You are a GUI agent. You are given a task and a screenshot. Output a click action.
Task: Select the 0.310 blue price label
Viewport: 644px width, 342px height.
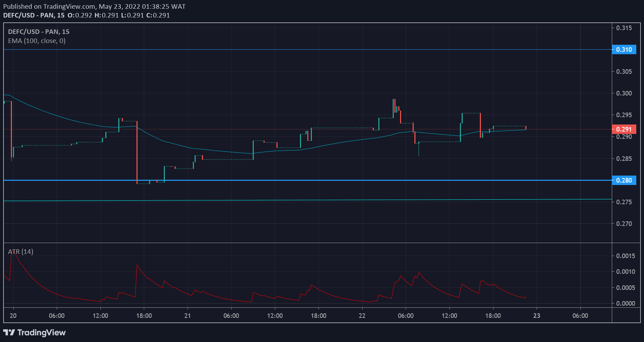click(x=624, y=50)
